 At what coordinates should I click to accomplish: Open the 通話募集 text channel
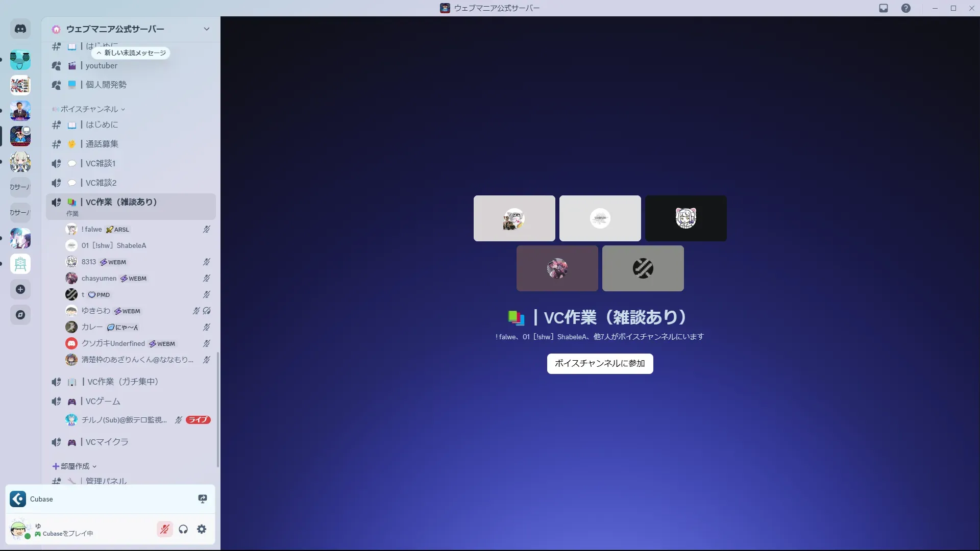pos(102,144)
